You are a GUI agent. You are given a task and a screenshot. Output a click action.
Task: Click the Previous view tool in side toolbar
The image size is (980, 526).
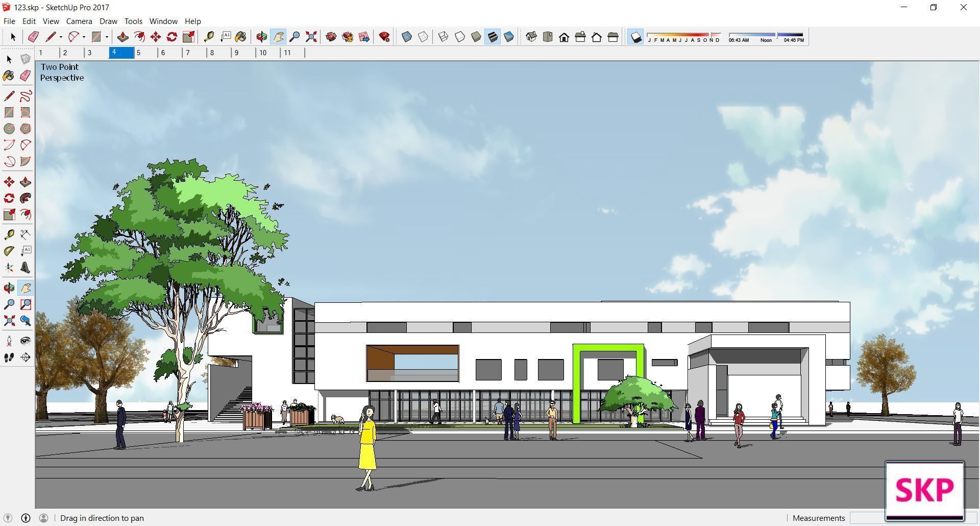point(26,321)
